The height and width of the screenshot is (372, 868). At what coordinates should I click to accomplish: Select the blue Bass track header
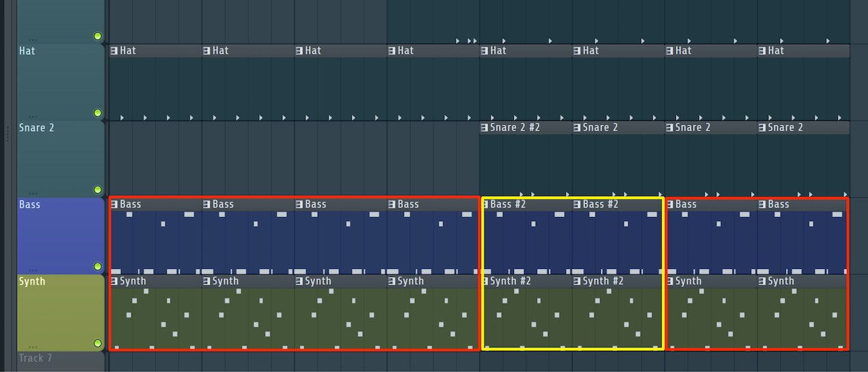pyautogui.click(x=61, y=236)
